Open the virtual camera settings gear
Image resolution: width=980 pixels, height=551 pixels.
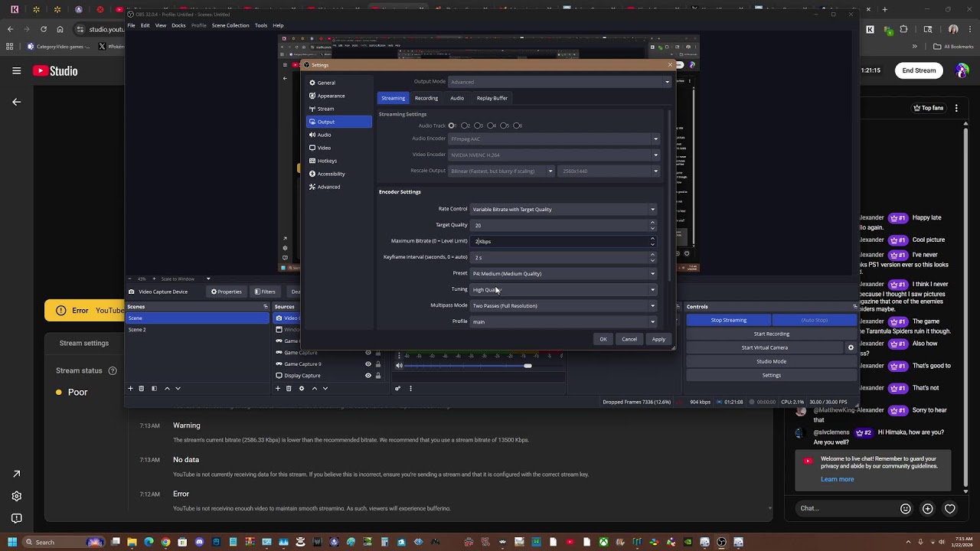851,347
